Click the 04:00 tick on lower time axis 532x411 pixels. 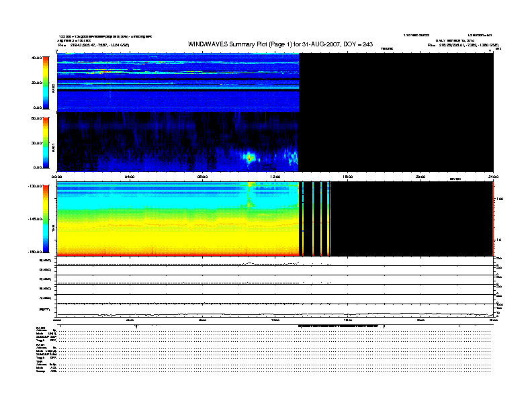coord(130,320)
